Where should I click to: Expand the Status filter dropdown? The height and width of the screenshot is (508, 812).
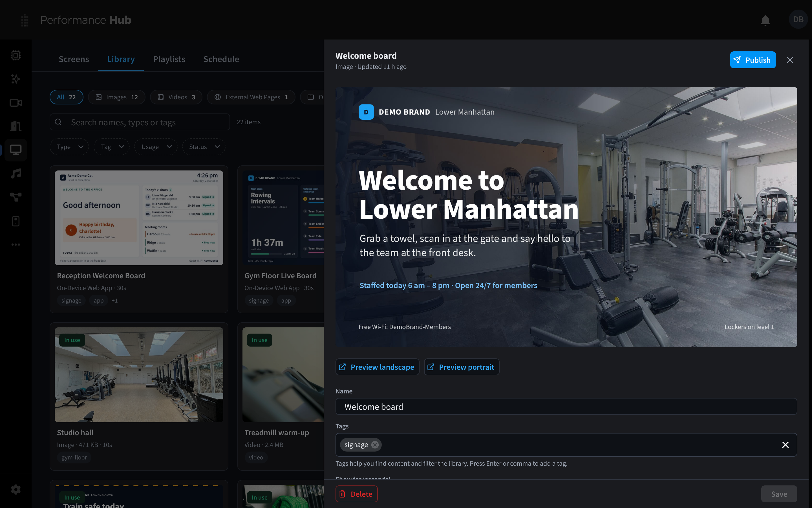(x=204, y=147)
